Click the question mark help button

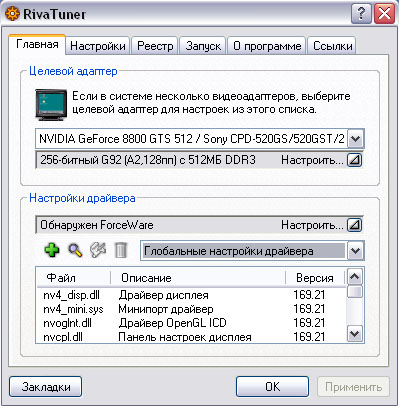click(361, 14)
